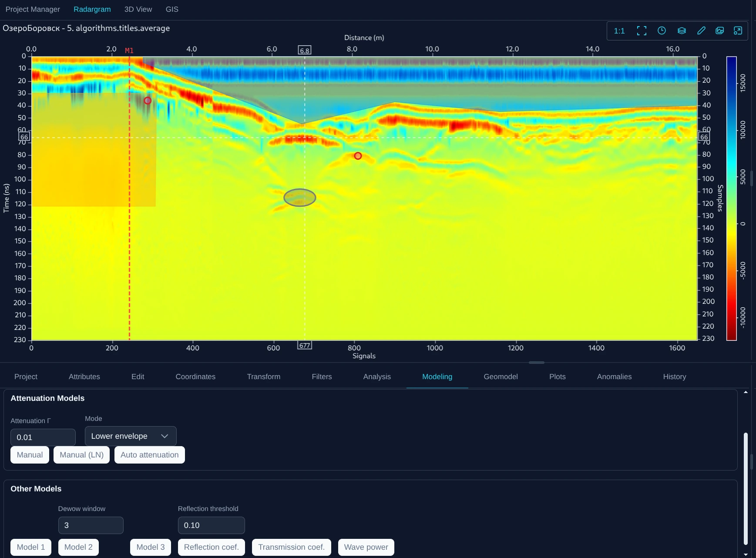Viewport: 756px width, 558px height.
Task: Enter fullscreen radargram view
Action: pos(641,30)
